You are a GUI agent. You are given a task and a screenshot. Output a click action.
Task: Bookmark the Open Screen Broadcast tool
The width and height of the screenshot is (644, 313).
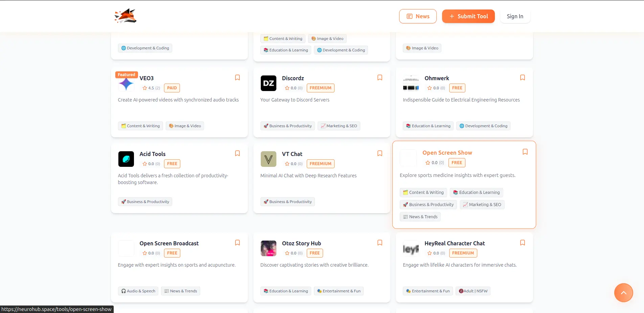[x=237, y=243]
